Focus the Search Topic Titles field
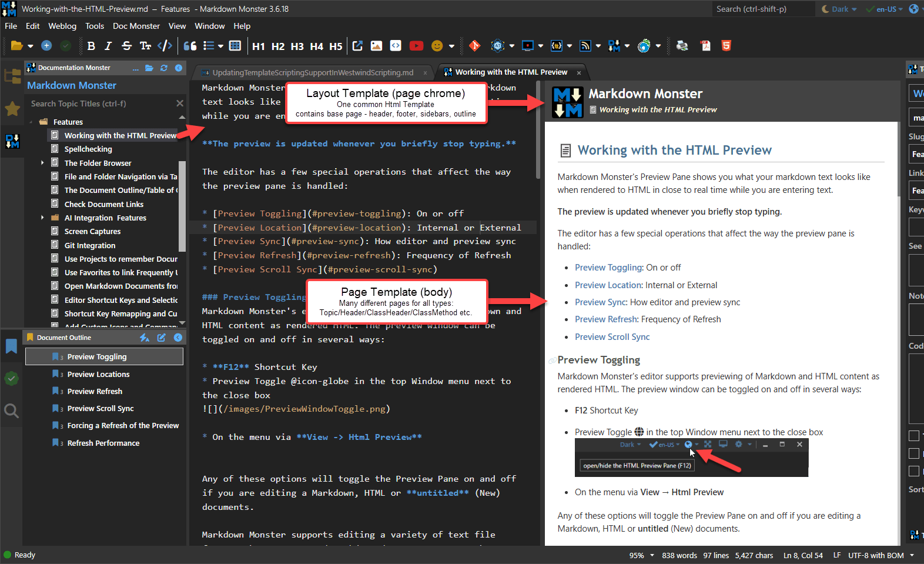 pyautogui.click(x=100, y=104)
